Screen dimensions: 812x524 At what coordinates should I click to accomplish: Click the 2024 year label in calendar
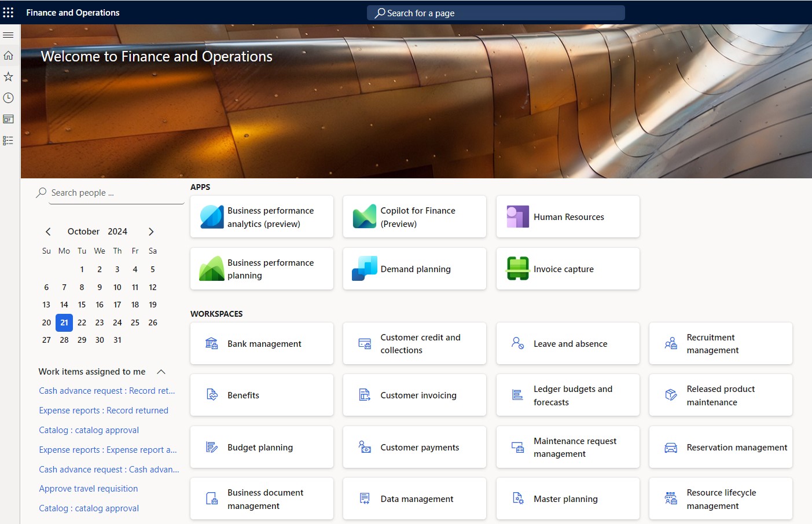click(117, 231)
